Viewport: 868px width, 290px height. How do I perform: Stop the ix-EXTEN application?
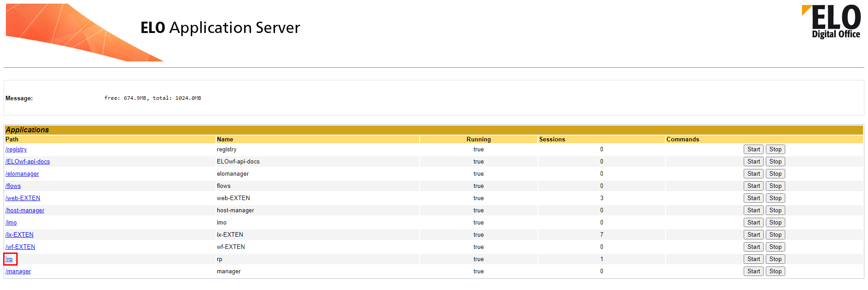point(775,235)
